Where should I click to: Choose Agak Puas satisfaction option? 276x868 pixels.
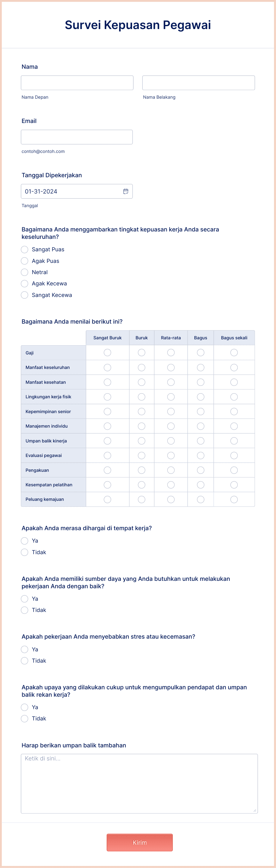(24, 261)
